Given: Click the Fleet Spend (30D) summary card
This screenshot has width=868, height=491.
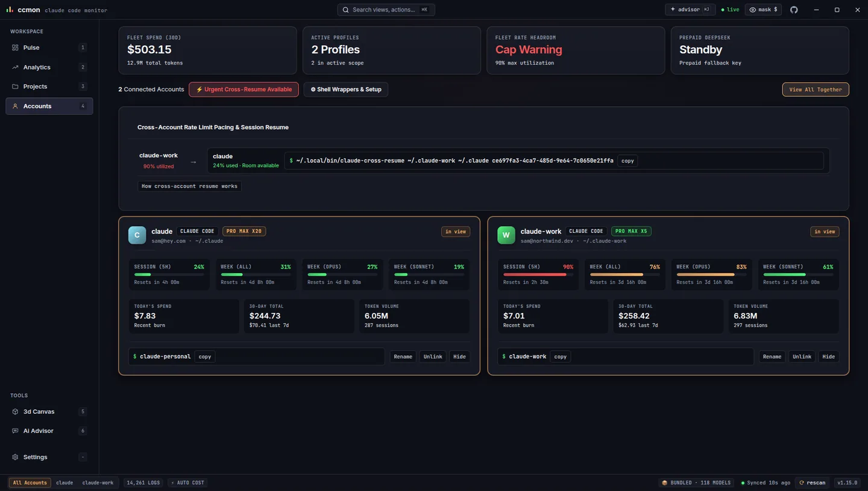Looking at the screenshot, I should pyautogui.click(x=208, y=51).
